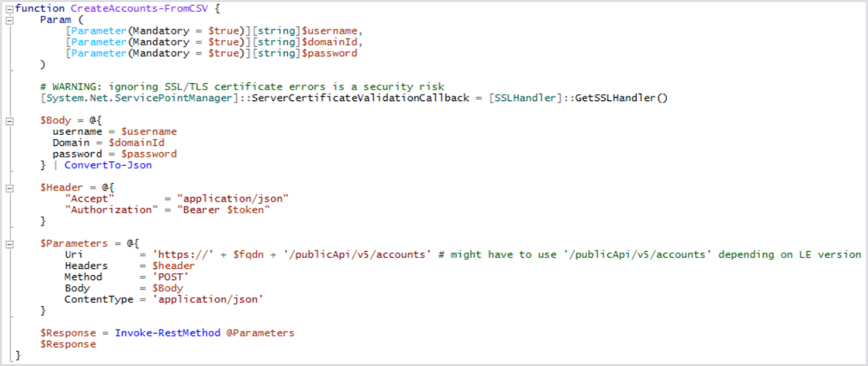Collapse the $Body hashtable fold marker

pyautogui.click(x=9, y=120)
